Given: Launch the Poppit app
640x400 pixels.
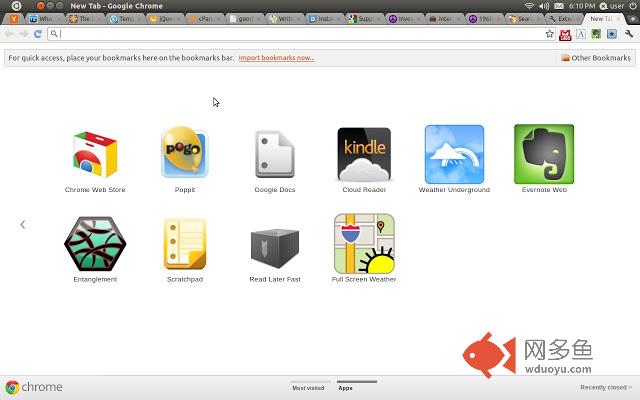Looking at the screenshot, I should [x=184, y=154].
